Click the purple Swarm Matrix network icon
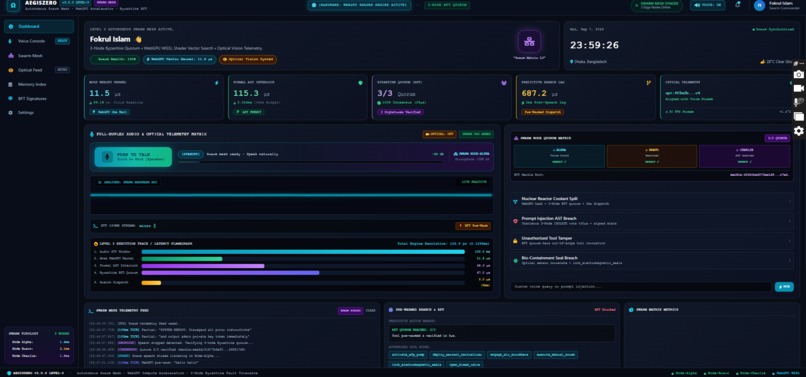The image size is (806, 377). 529,41
